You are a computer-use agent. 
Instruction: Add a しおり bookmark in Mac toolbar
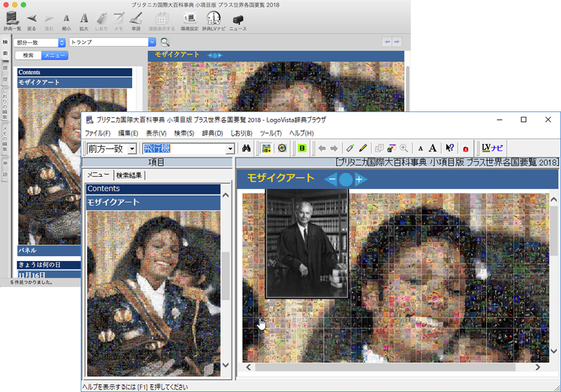point(102,21)
